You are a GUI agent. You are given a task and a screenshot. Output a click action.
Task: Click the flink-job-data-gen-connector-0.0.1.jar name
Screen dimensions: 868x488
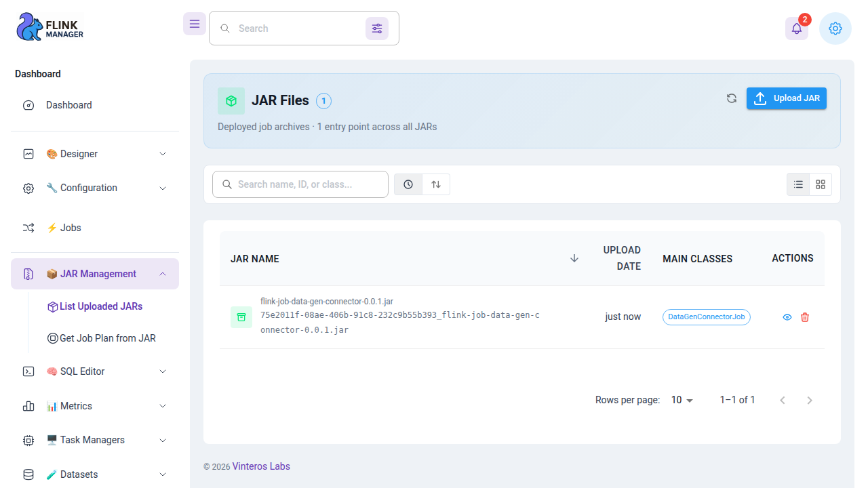[x=327, y=302]
